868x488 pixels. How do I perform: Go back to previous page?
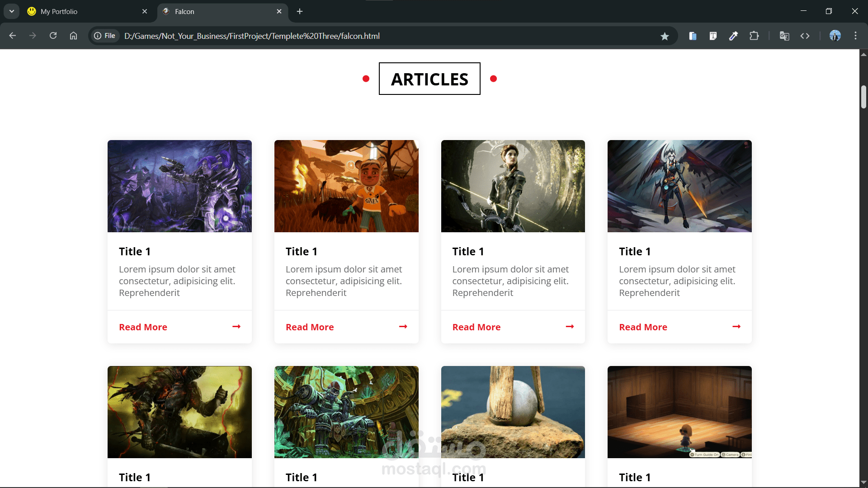13,36
